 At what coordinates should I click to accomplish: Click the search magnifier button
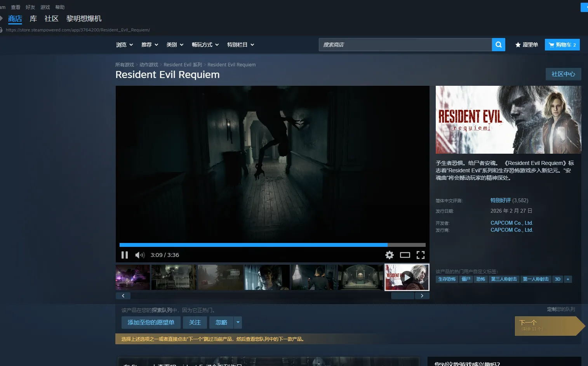498,45
